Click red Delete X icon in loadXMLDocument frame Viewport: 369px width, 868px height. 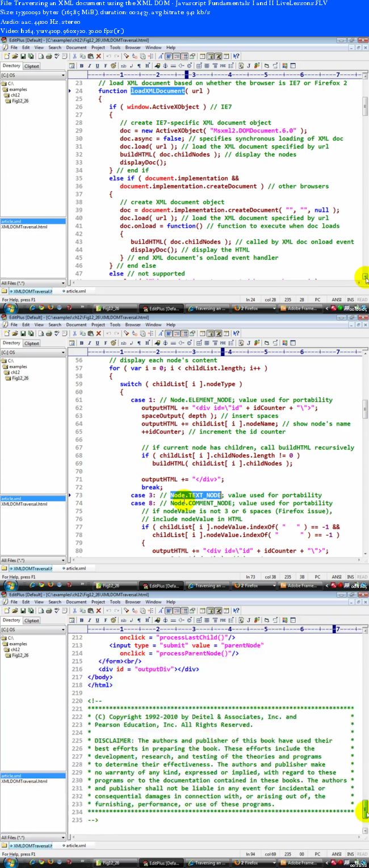(98, 56)
